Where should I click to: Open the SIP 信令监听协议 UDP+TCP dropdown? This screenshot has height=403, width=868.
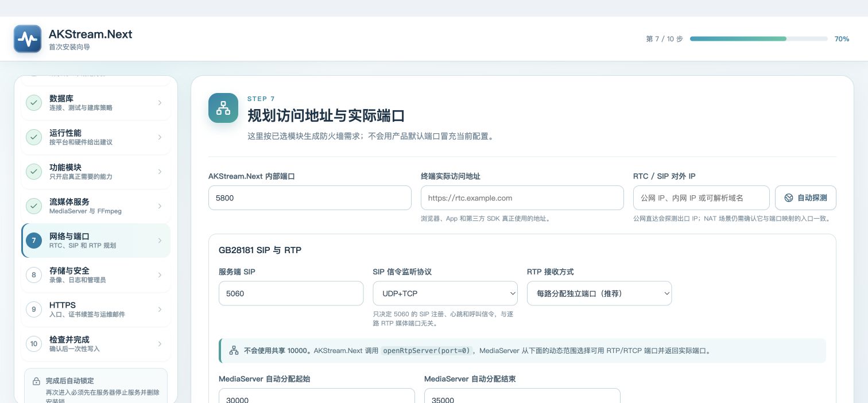coord(445,293)
